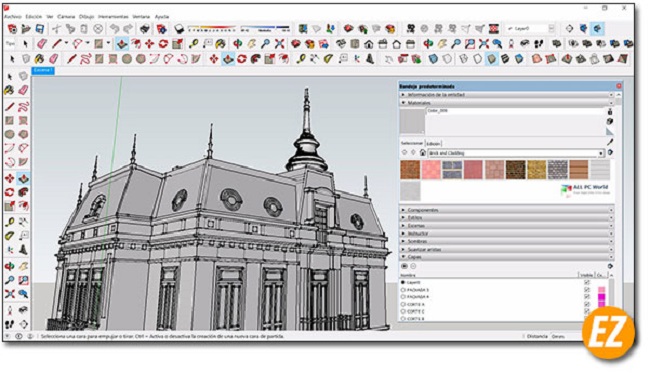
Task: Click the first brick material thumbnail
Action: (x=410, y=170)
